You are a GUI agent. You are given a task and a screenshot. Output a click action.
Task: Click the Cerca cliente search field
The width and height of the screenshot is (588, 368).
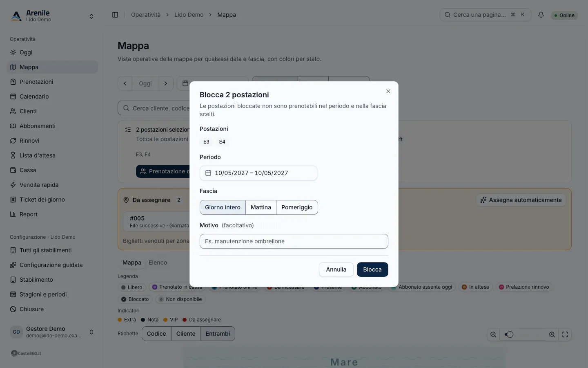(x=154, y=108)
